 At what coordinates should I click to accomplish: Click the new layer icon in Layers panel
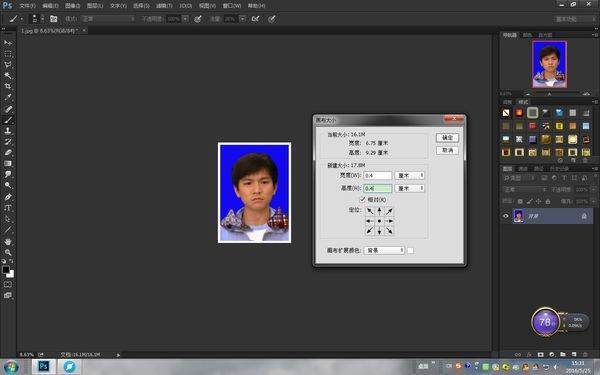[574, 354]
